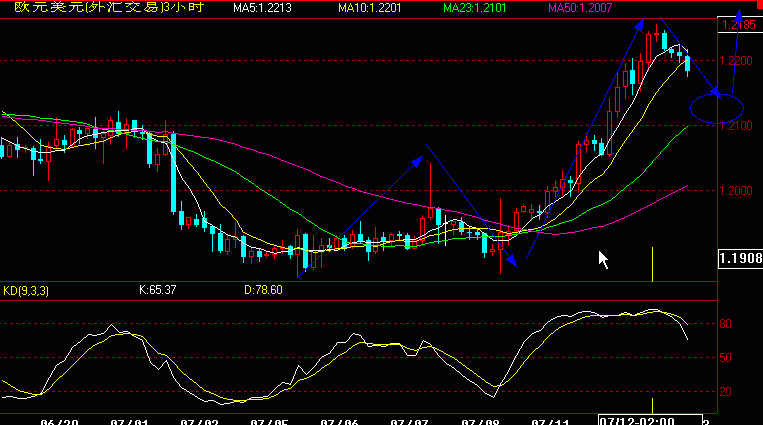Select the MA5:1.2213 indicator label
Screen dimensions: 763x425
pos(262,8)
